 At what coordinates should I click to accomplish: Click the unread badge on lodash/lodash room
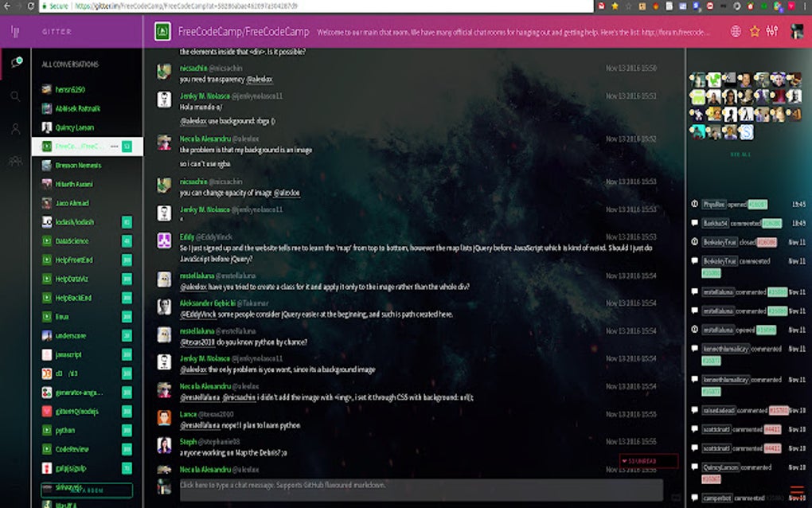[124, 222]
